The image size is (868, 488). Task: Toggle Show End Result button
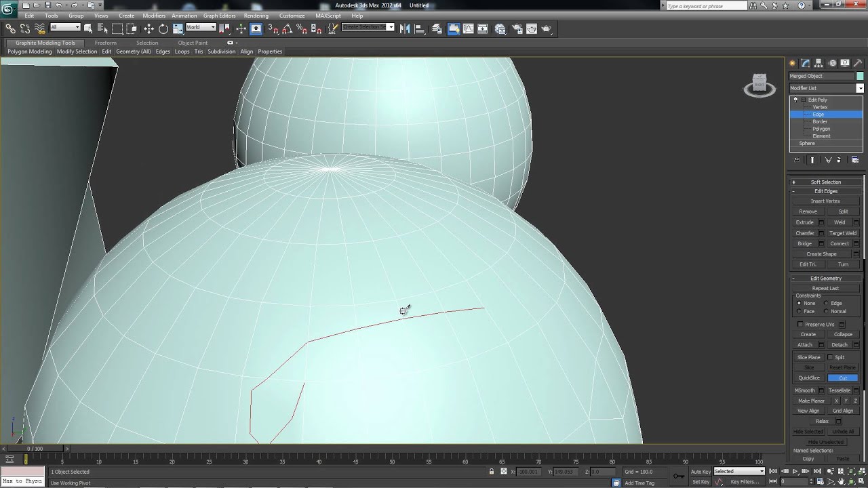[x=812, y=160]
